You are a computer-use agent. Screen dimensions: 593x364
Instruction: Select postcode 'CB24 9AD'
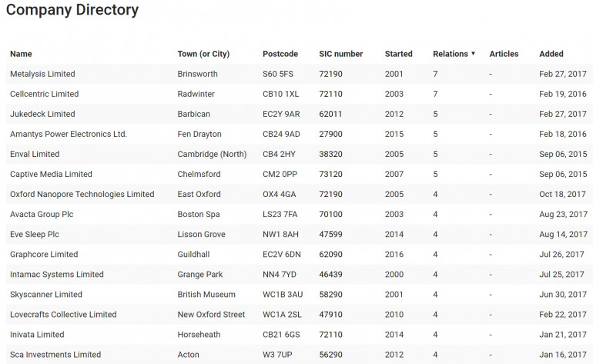pyautogui.click(x=281, y=134)
